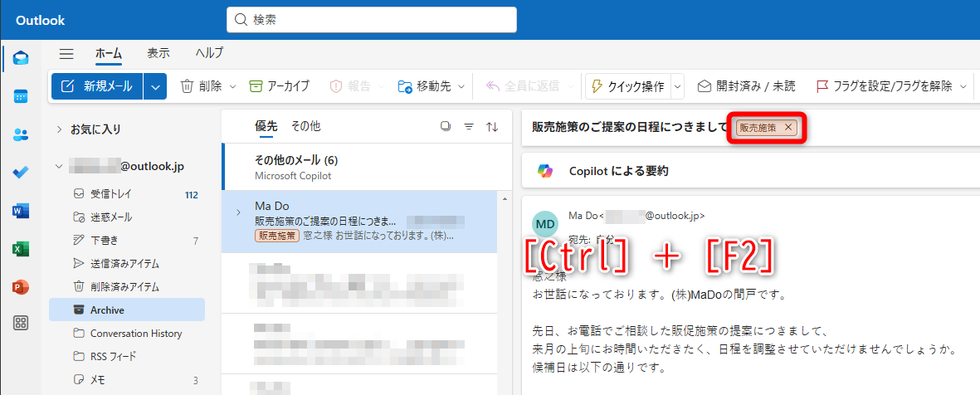Remove the 販売施策 category with X
This screenshot has width=980, height=395.
click(788, 128)
